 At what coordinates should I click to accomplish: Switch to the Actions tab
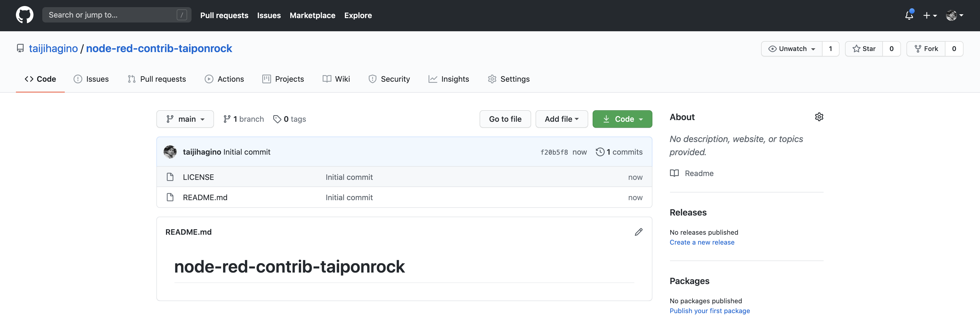tap(224, 79)
